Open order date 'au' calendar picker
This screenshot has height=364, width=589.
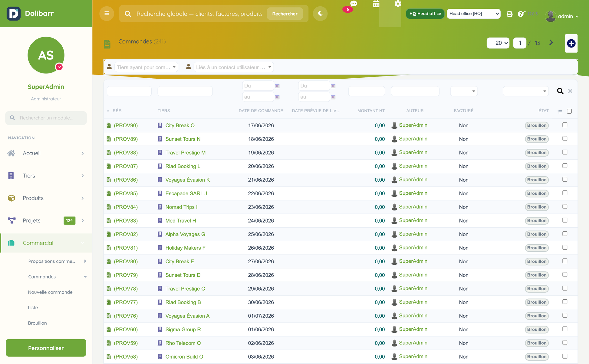tap(277, 97)
